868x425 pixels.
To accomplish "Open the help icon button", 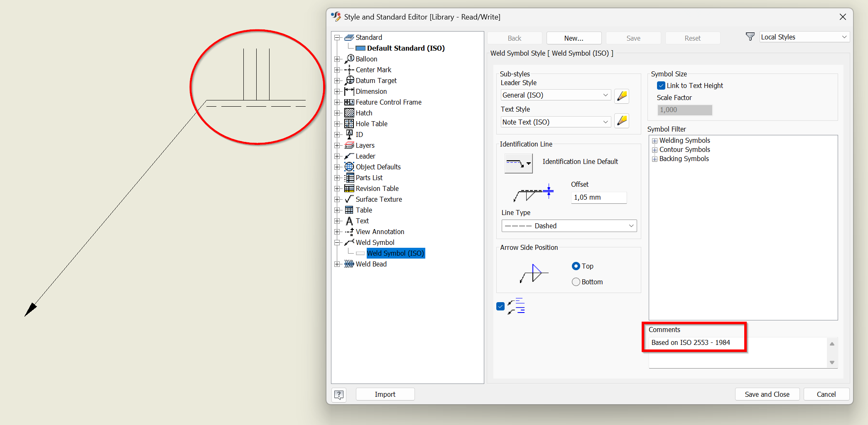I will tap(339, 394).
